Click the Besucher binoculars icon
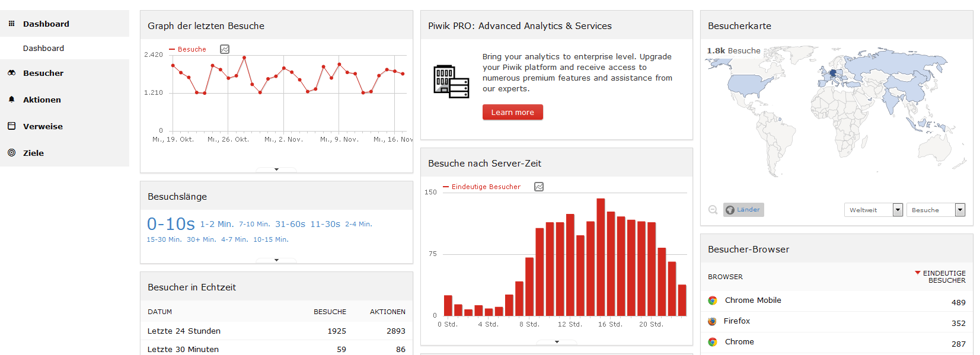 click(11, 73)
